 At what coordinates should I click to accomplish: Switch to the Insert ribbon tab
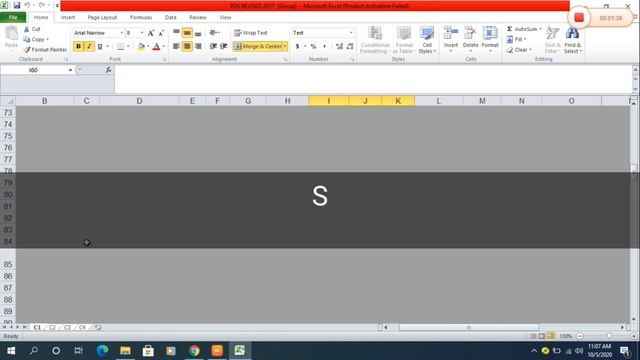(68, 18)
